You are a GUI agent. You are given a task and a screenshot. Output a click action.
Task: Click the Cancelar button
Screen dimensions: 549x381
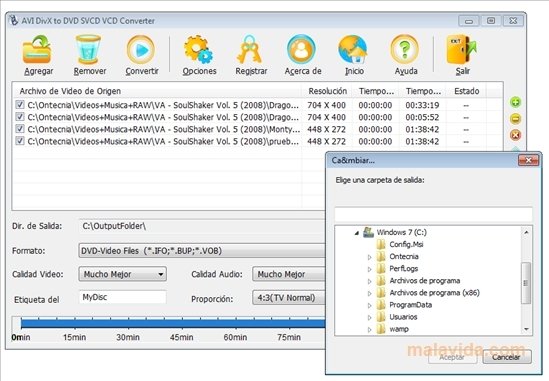point(507,357)
